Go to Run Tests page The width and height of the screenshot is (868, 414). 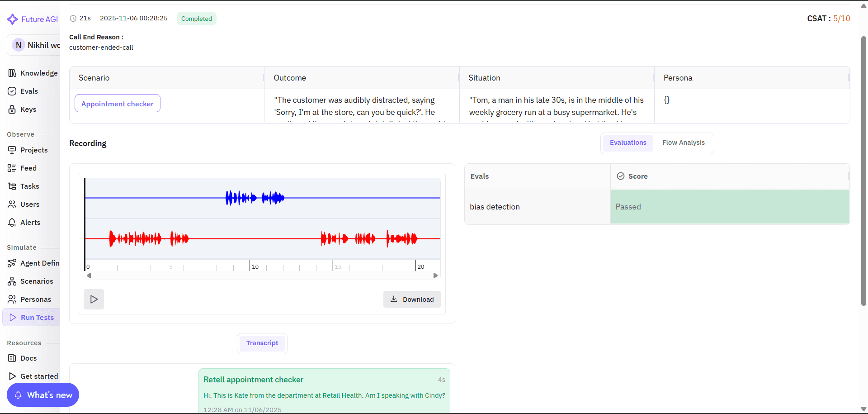coord(32,318)
